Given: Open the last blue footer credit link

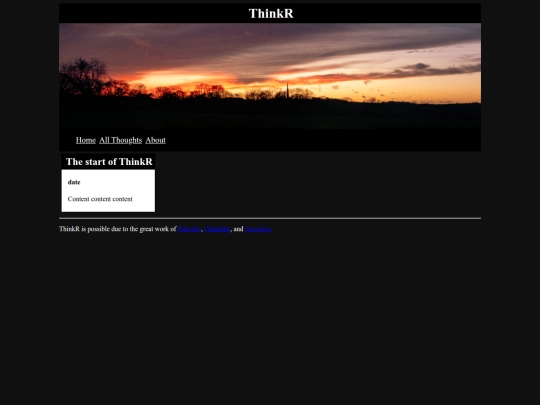Looking at the screenshot, I should coord(258,229).
